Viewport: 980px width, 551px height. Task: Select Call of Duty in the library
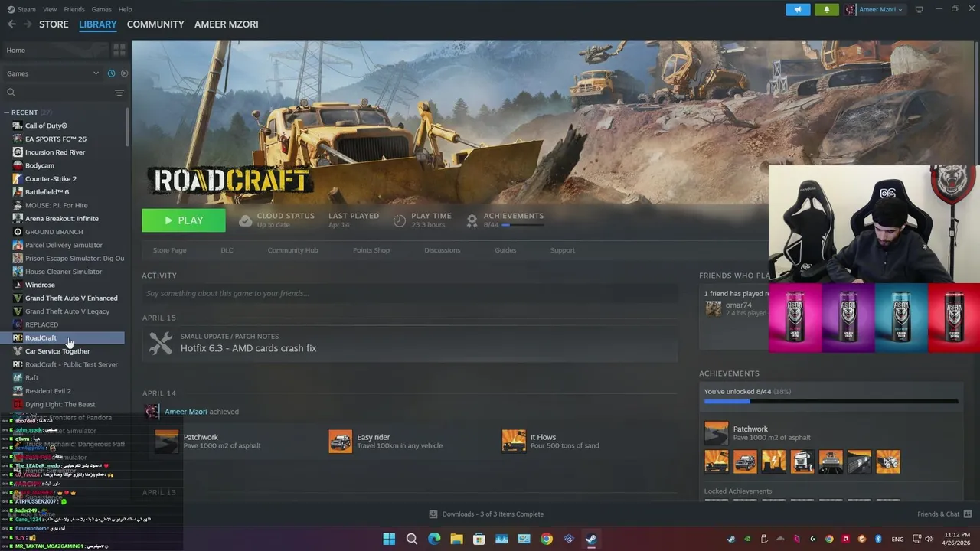[46, 126]
